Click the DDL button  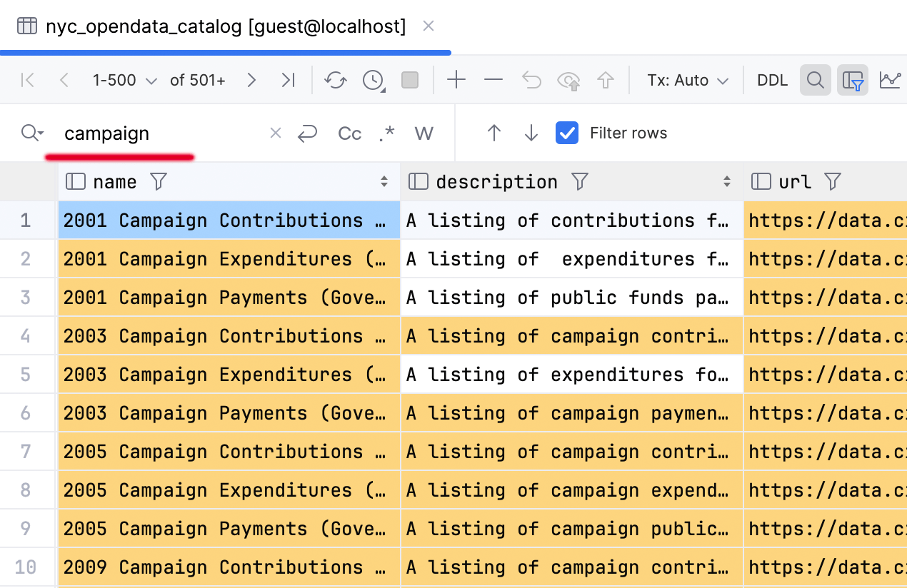(772, 80)
